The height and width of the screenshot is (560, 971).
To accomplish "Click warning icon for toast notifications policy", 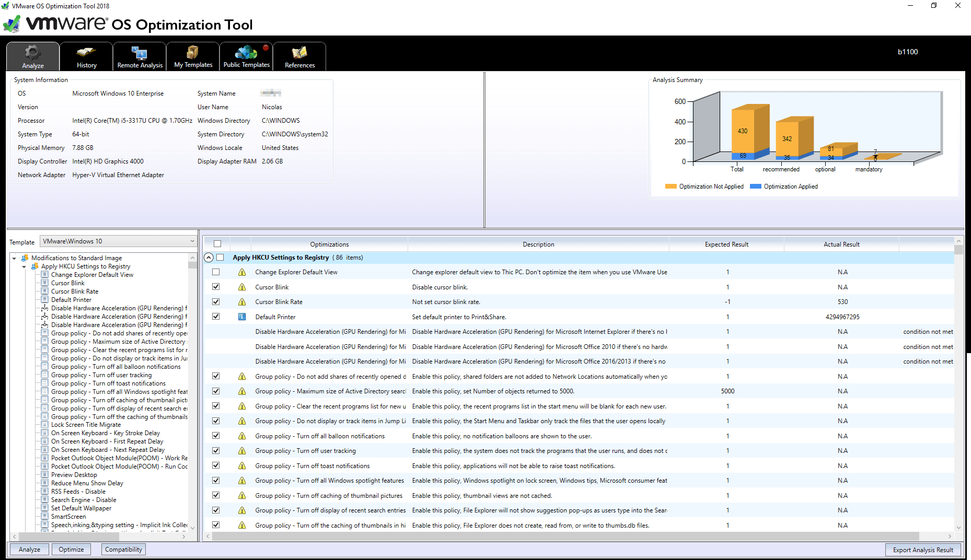I will point(242,466).
